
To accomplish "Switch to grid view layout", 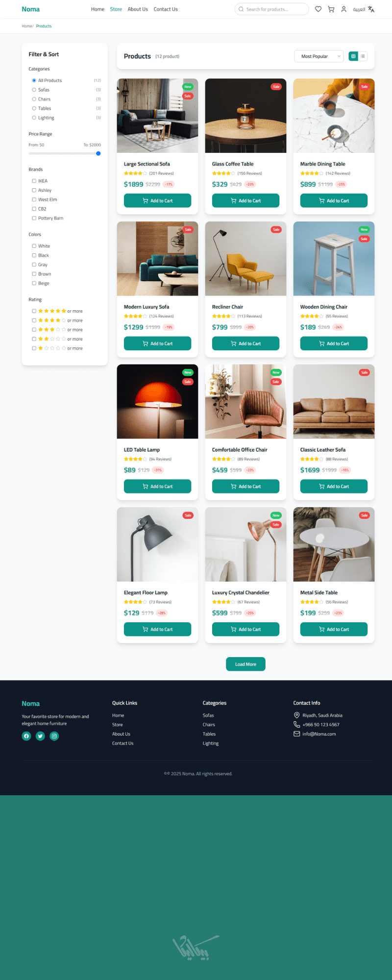I will pos(353,56).
